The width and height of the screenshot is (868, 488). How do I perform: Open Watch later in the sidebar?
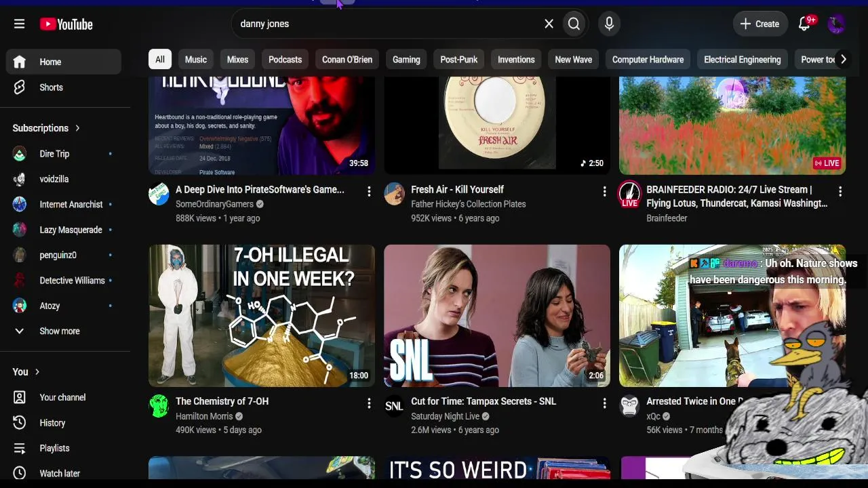pos(64,474)
